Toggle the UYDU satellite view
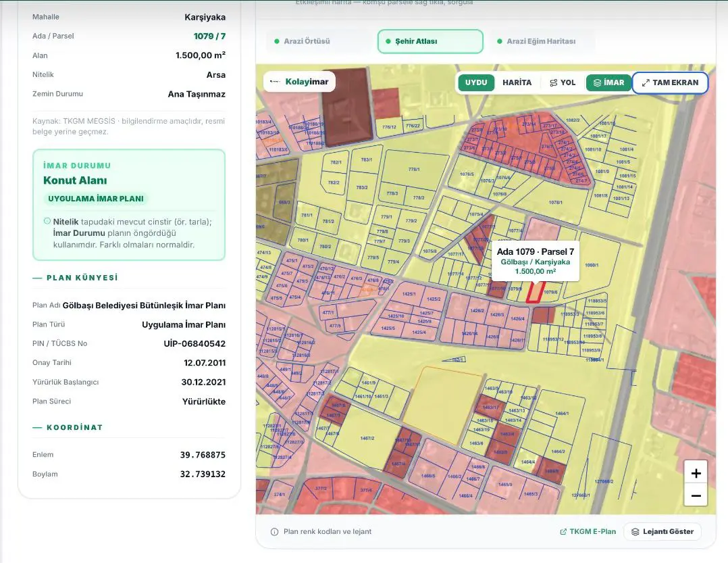Image resolution: width=728 pixels, height=563 pixels. coord(476,82)
